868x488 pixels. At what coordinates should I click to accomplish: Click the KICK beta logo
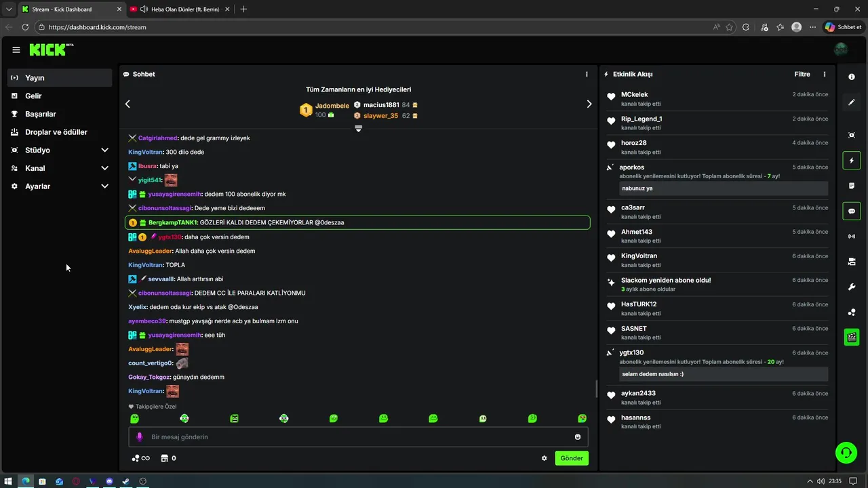52,49
